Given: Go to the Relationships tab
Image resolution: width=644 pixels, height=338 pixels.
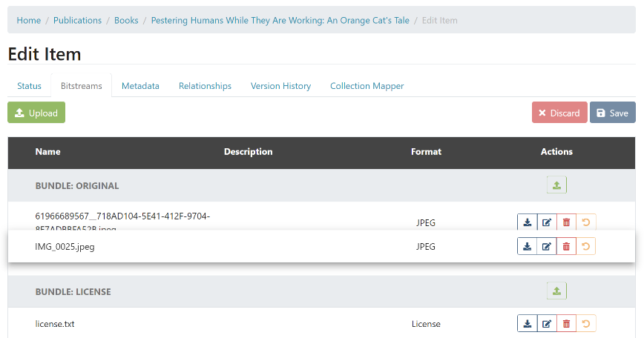Looking at the screenshot, I should (x=205, y=86).
